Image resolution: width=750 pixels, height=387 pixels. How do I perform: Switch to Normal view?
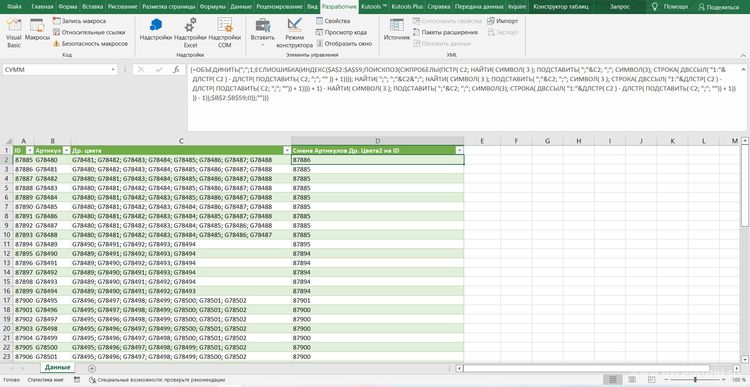click(612, 380)
